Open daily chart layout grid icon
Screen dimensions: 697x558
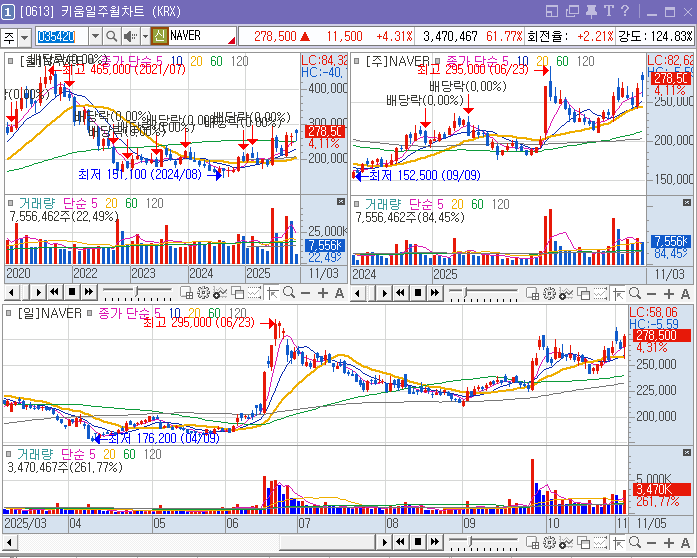point(533,542)
